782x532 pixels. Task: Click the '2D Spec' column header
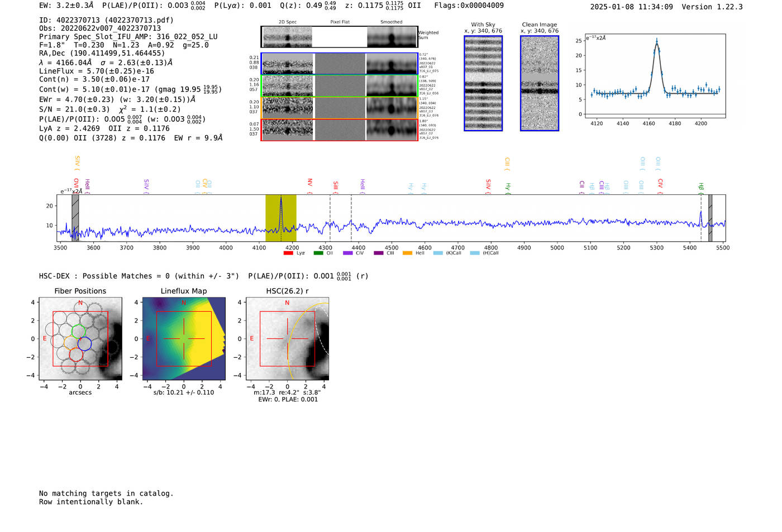[x=288, y=22]
